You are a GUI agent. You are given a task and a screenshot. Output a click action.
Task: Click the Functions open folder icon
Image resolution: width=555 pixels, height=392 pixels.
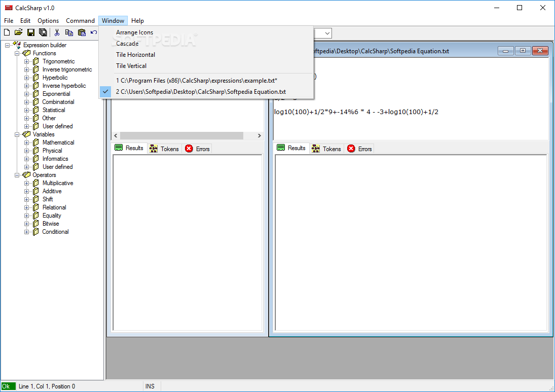(26, 53)
